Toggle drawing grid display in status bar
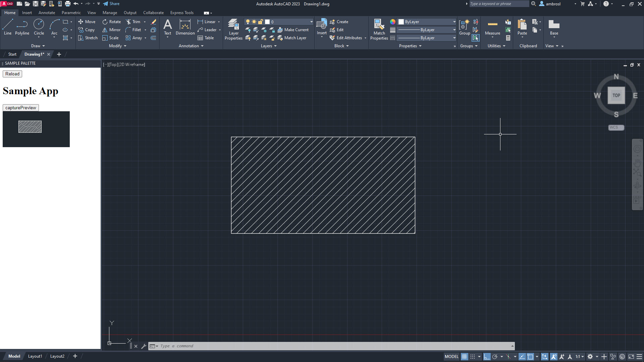The height and width of the screenshot is (362, 644). [464, 357]
